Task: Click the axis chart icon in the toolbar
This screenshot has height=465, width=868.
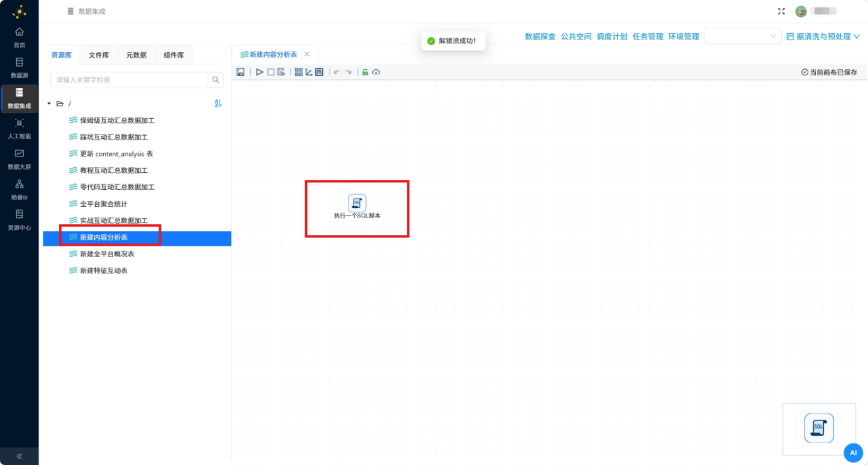Action: 309,72
